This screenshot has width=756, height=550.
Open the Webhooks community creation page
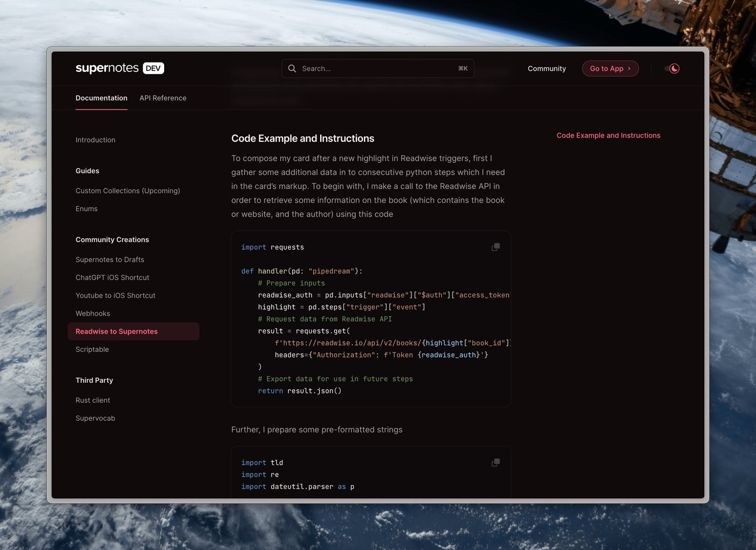tap(92, 313)
